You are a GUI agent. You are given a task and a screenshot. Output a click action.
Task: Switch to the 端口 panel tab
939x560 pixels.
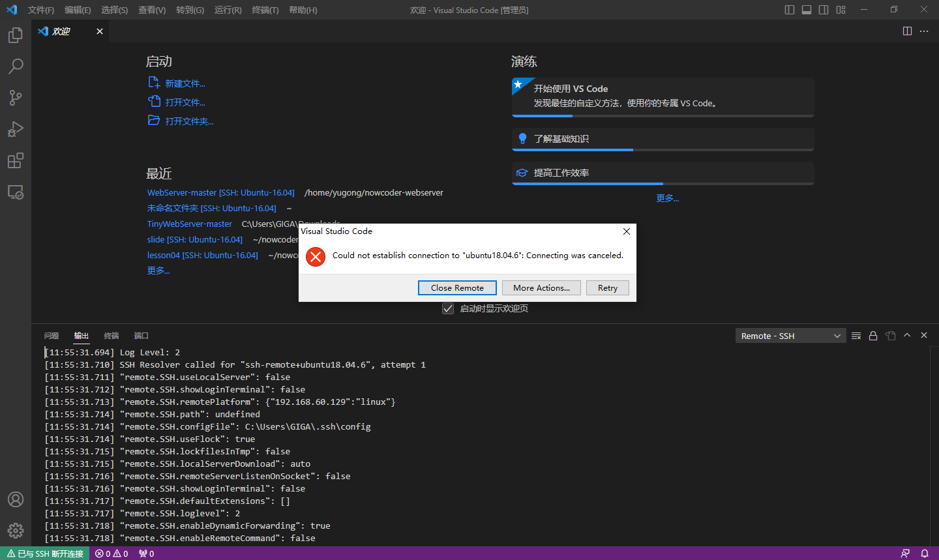pos(142,336)
